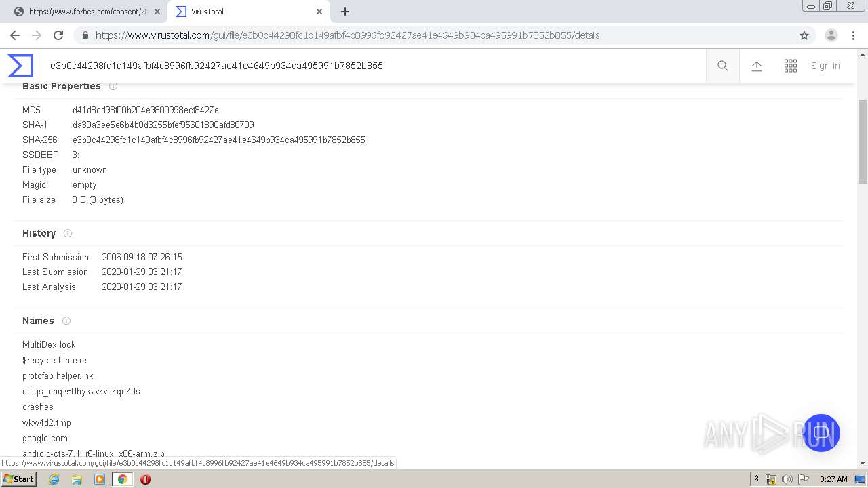
Task: Click the name etilqs_ohqz50hykzv7vc7qe7ds
Action: [81, 391]
